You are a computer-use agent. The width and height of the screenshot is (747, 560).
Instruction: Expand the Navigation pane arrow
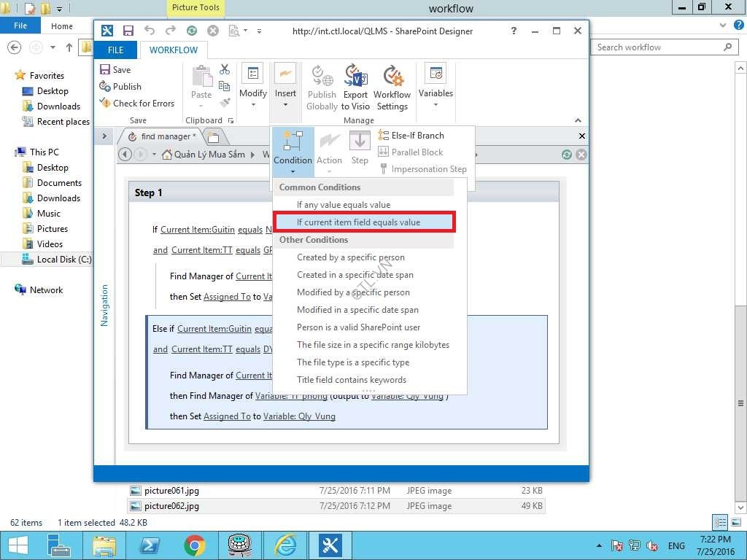pos(104,136)
